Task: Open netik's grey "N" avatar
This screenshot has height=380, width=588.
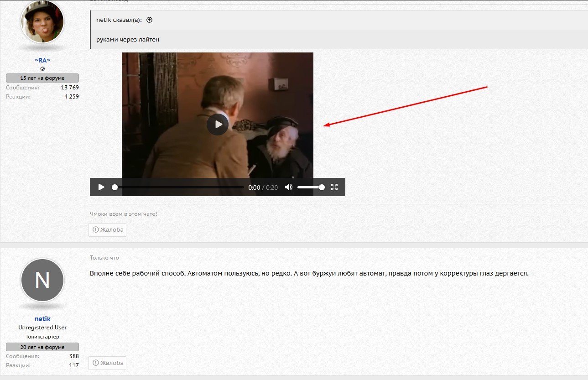Action: click(x=42, y=280)
